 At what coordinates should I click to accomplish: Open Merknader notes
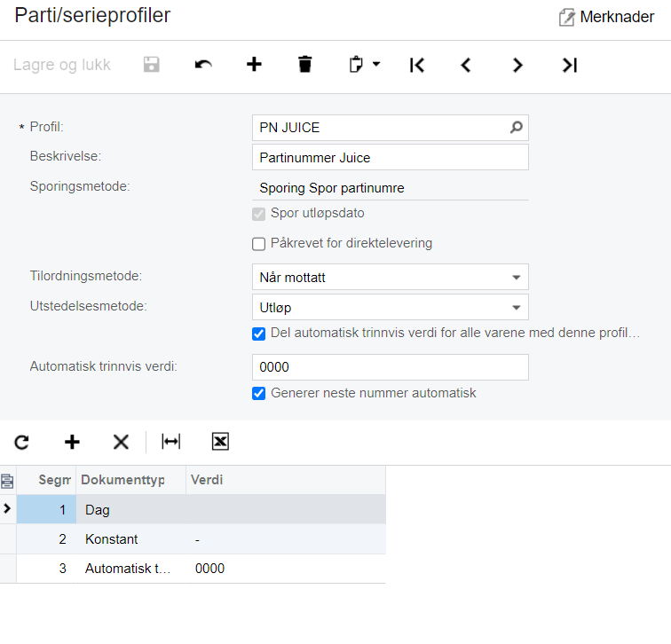607,17
